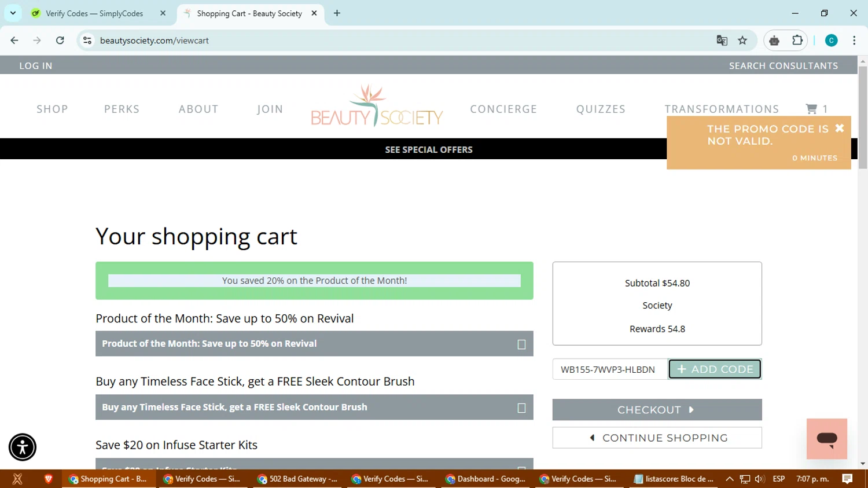Click the 7:07 p. m. clock in taskbar
This screenshot has width=868, height=488.
point(812,479)
